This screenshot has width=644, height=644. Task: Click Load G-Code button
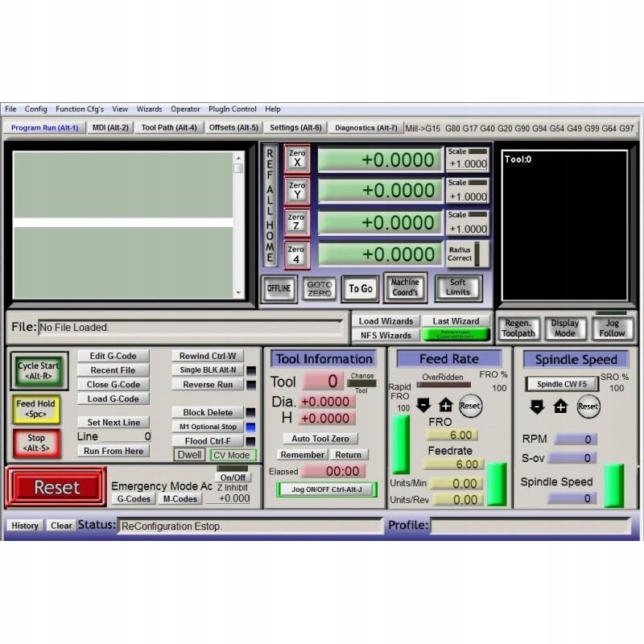[113, 398]
